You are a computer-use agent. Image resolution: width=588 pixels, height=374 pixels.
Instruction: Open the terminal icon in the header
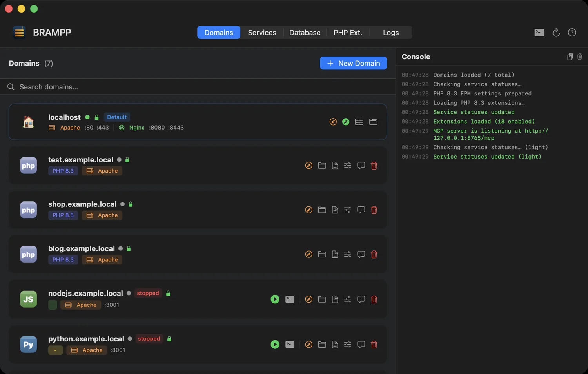(539, 33)
